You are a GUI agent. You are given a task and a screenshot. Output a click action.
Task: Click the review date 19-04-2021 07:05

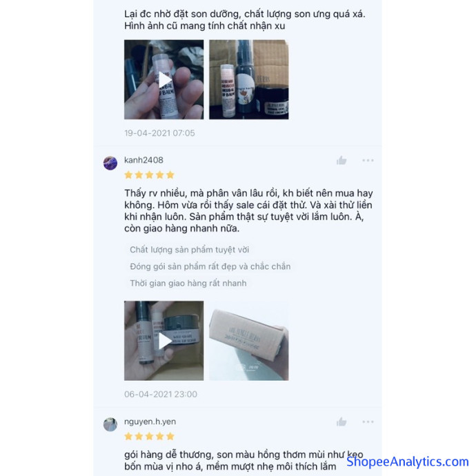(159, 133)
